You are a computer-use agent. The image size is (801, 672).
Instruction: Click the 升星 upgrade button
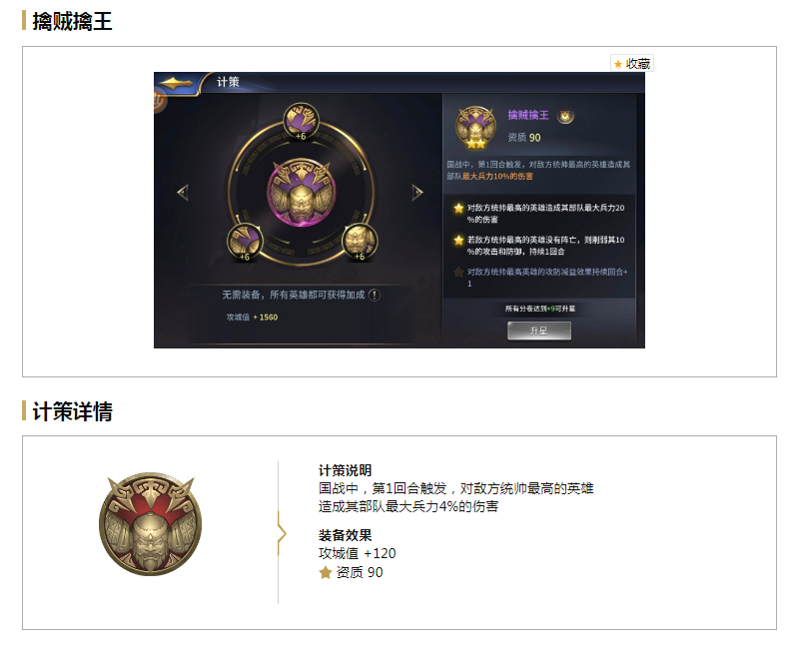point(539,331)
